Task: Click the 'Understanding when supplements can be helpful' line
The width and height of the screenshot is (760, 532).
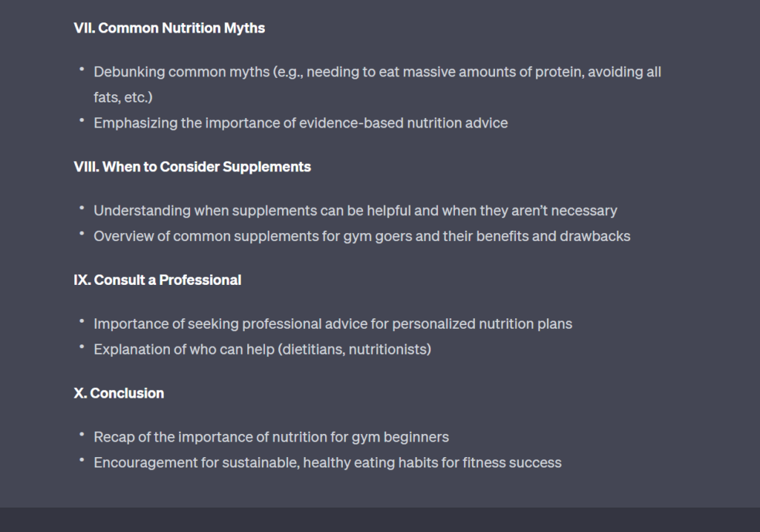Action: [x=356, y=211]
